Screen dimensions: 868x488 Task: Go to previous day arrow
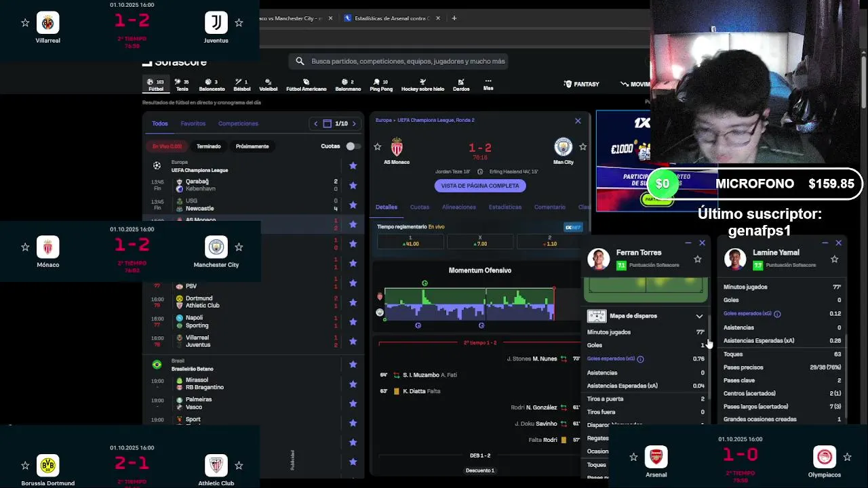point(315,123)
